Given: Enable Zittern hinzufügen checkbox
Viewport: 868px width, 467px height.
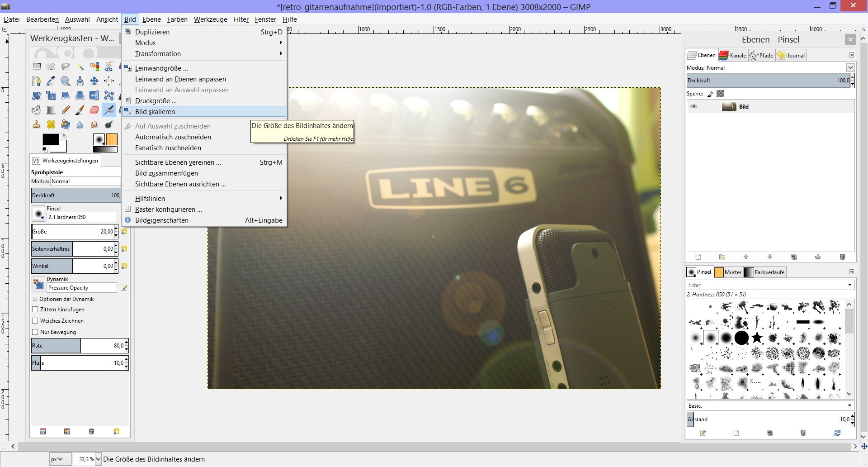Looking at the screenshot, I should click(35, 310).
